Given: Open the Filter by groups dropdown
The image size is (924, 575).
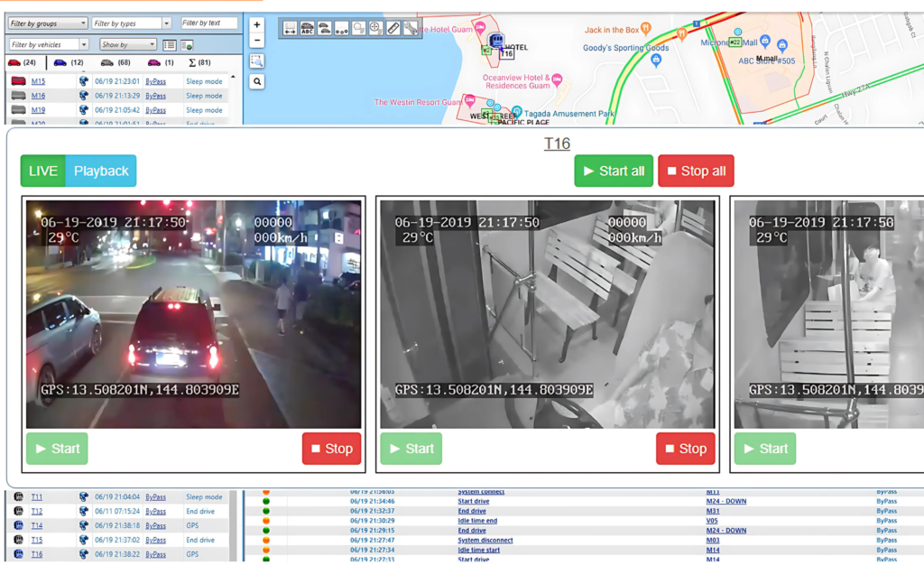Looking at the screenshot, I should click(x=49, y=23).
